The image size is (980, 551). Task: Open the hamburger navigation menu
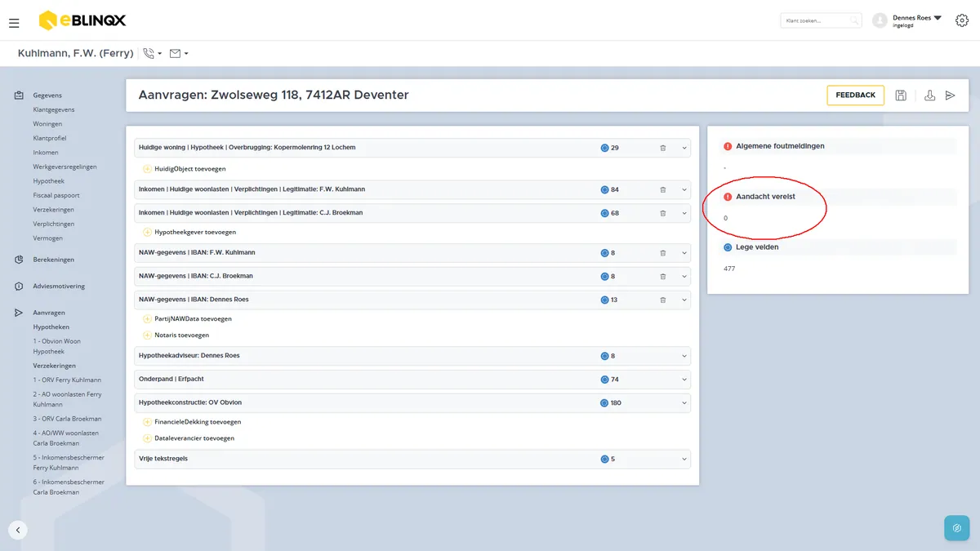14,23
